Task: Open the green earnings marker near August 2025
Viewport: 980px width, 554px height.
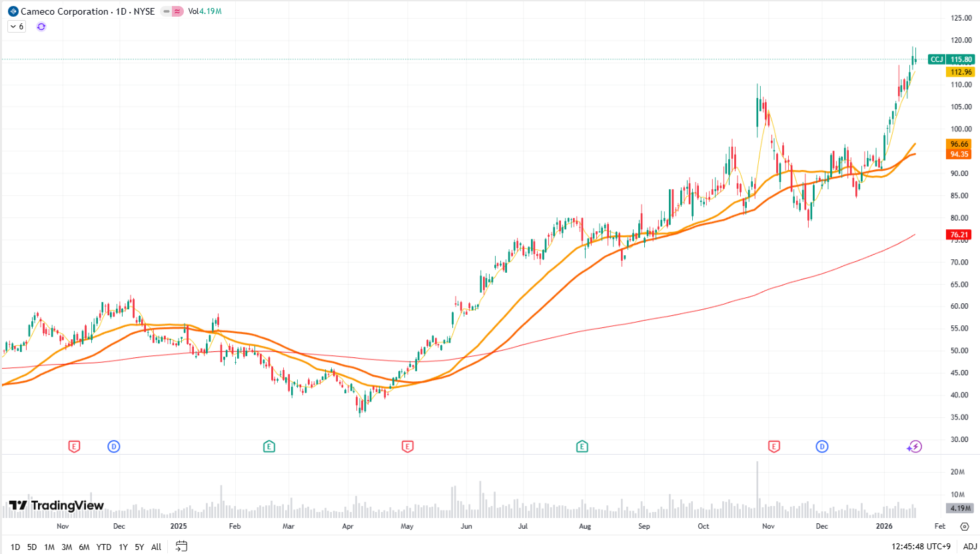Action: pyautogui.click(x=582, y=447)
